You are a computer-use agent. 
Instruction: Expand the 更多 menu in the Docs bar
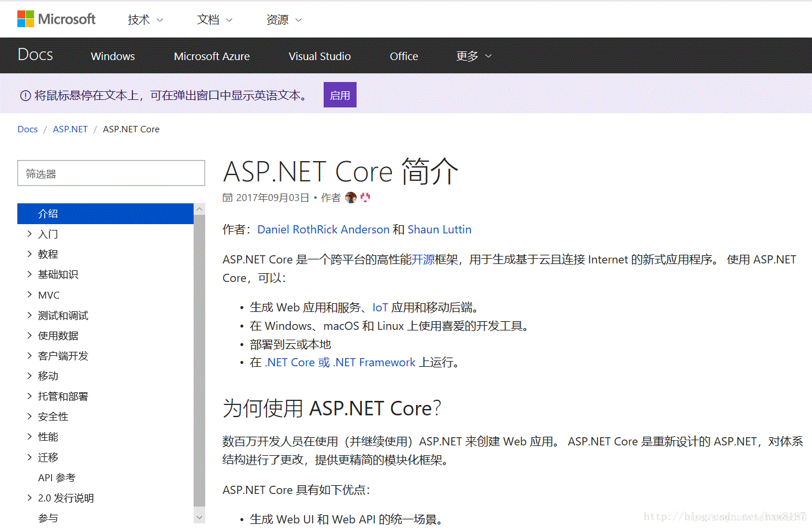click(472, 55)
